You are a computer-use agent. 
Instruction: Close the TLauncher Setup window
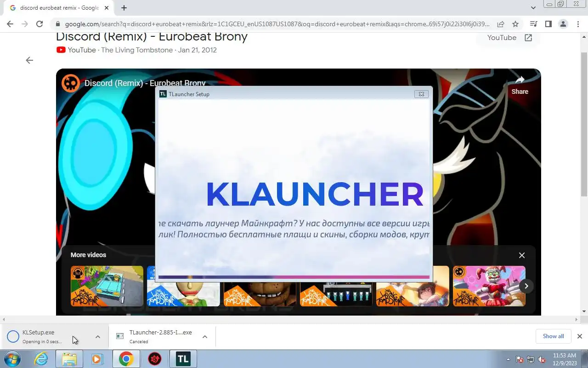pyautogui.click(x=421, y=94)
